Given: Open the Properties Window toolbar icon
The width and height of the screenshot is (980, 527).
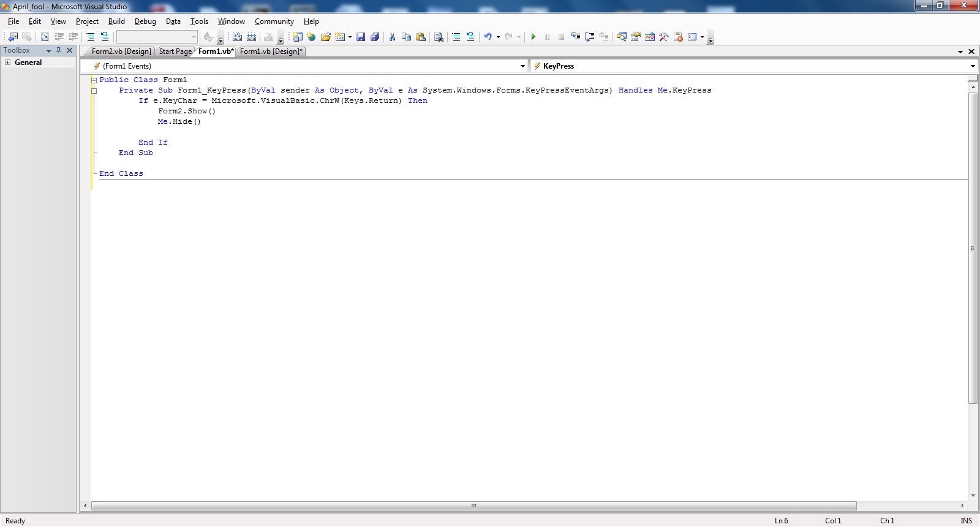Looking at the screenshot, I should click(635, 37).
